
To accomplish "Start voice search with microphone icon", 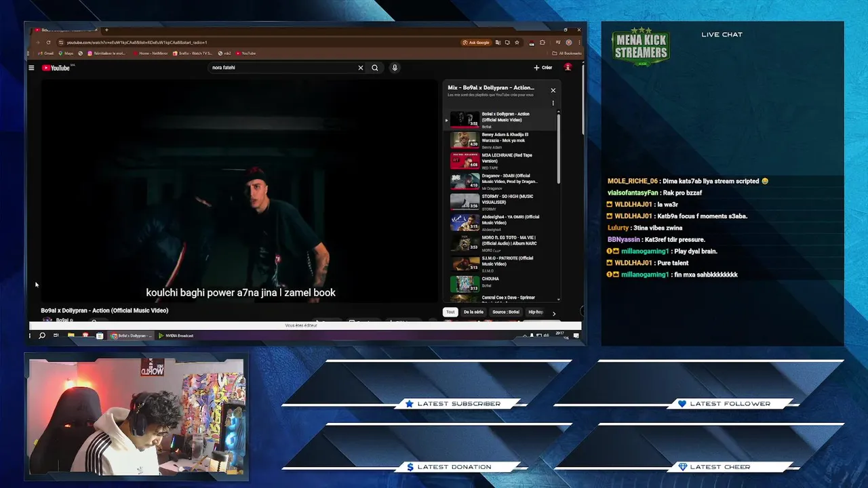I will tap(395, 68).
